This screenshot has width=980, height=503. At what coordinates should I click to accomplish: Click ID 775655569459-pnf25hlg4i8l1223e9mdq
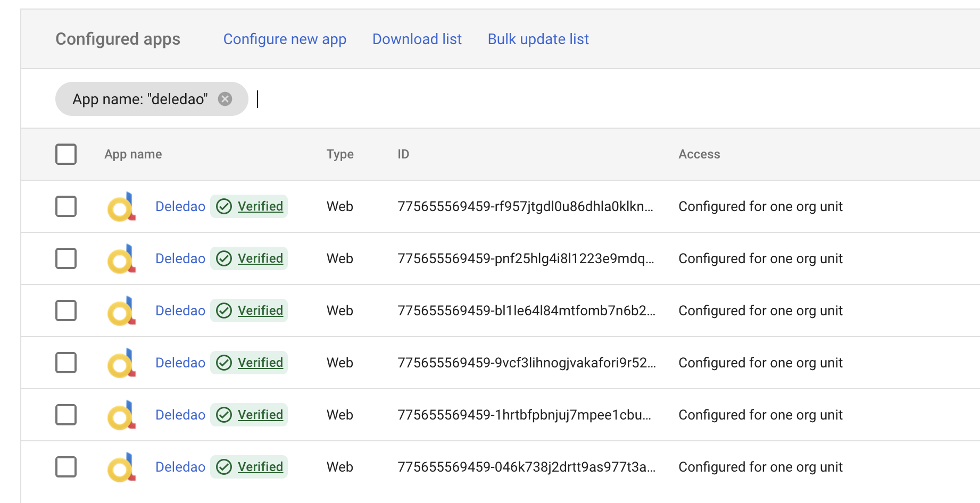tap(526, 258)
